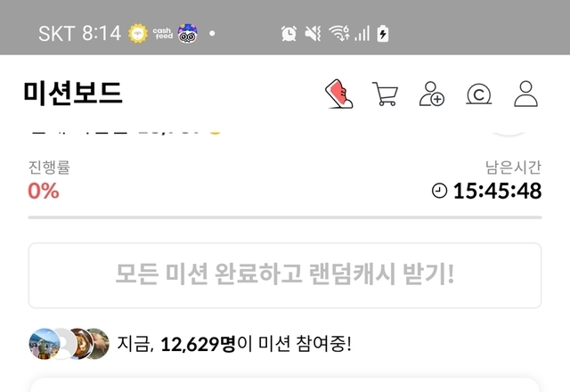The height and width of the screenshot is (392, 570).
Task: Tap the alarm clock status icon
Action: pyautogui.click(x=289, y=34)
